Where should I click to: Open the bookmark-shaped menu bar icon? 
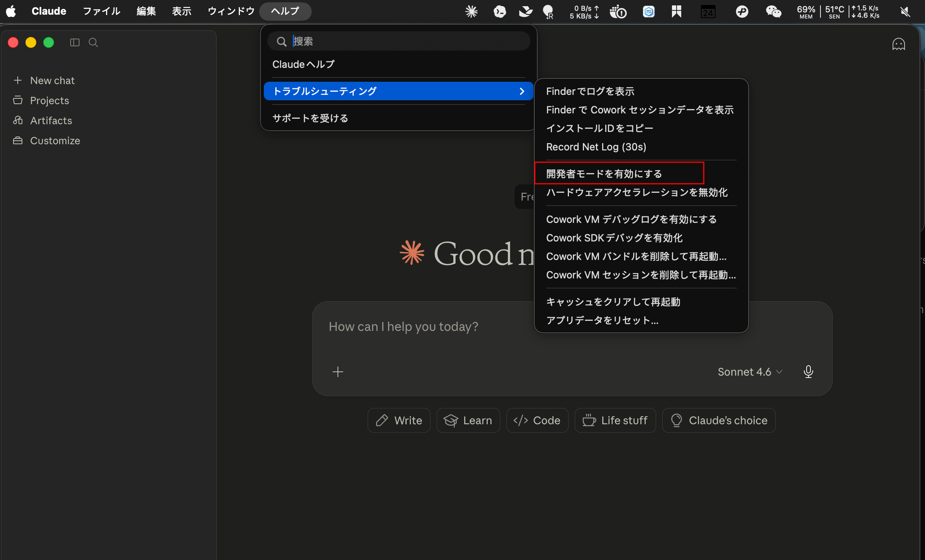pos(677,11)
